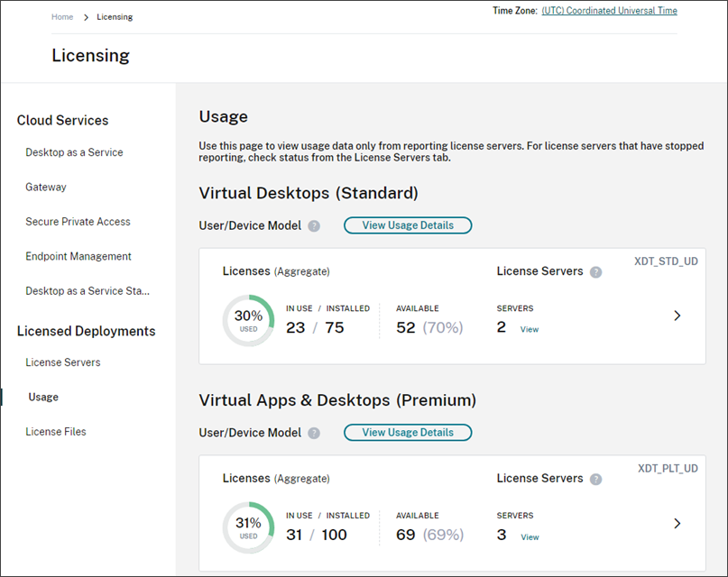Click help icon next to Premium User/Device Model

(x=313, y=433)
